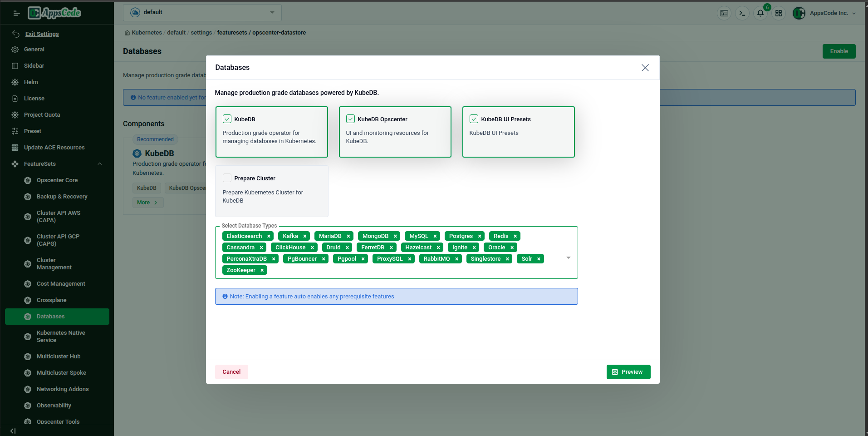Remove the MongoDB database type tag
This screenshot has width=868, height=436.
[395, 236]
